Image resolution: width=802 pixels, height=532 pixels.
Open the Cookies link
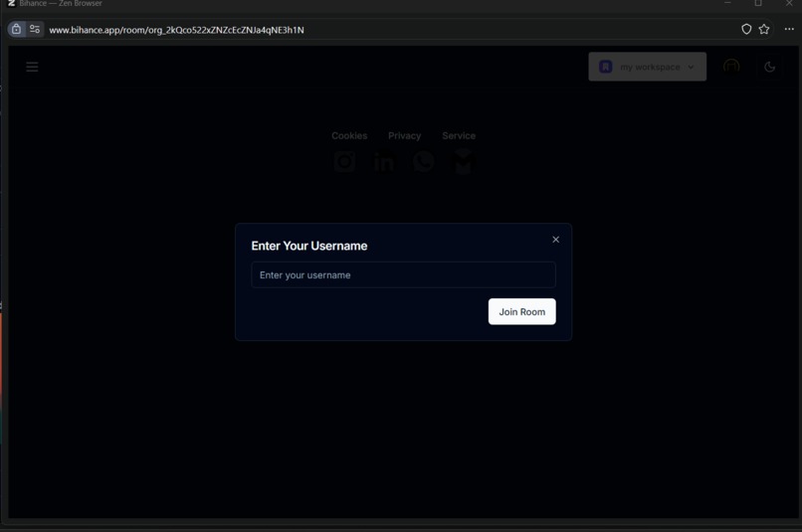click(x=349, y=136)
